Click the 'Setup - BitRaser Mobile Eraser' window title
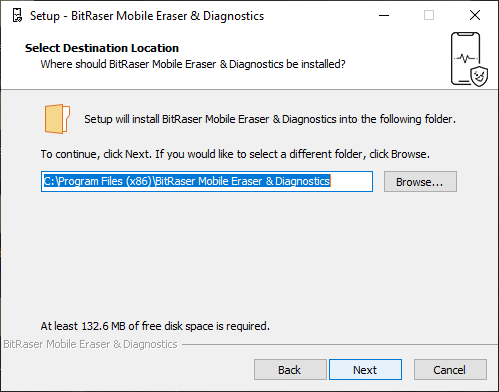The width and height of the screenshot is (499, 392). coord(147,16)
